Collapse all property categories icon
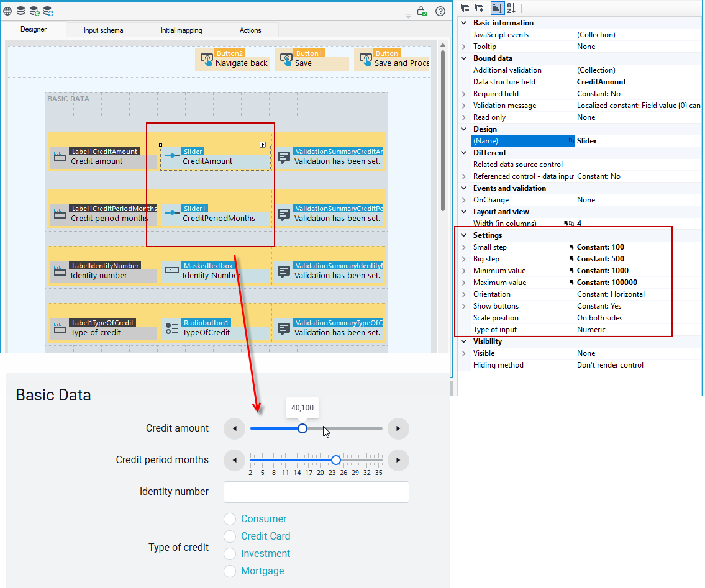The height and width of the screenshot is (588, 705). click(x=465, y=7)
